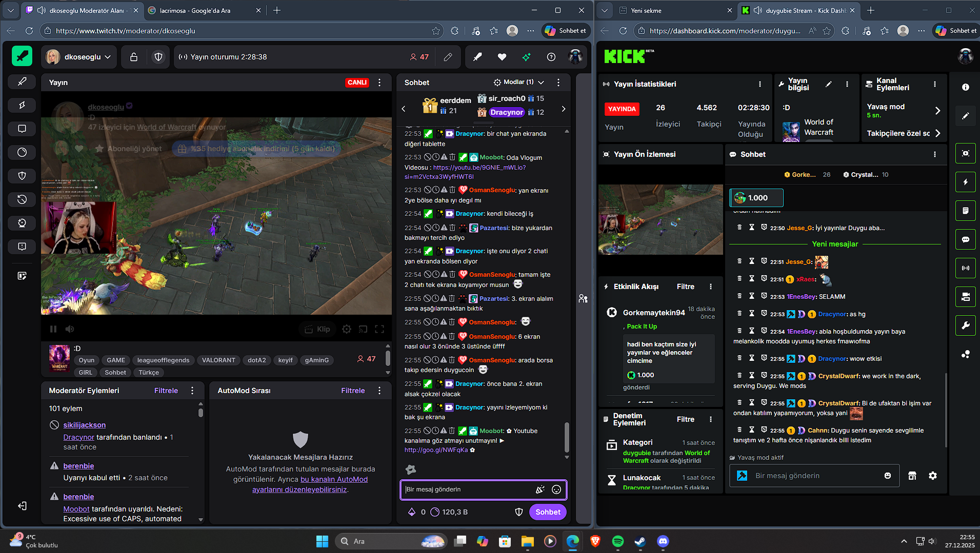980x553 pixels.
Task: Open the Yayın İstatistikleri panel options menu
Action: tap(760, 84)
